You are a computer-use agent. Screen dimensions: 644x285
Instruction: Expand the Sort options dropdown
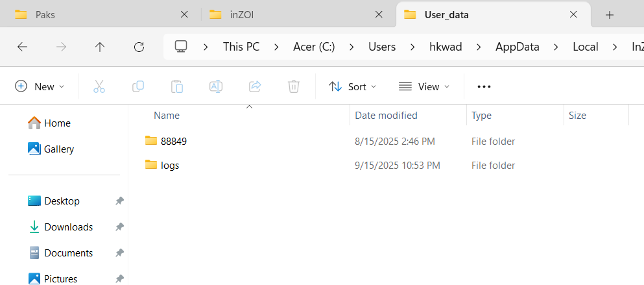[x=352, y=86]
